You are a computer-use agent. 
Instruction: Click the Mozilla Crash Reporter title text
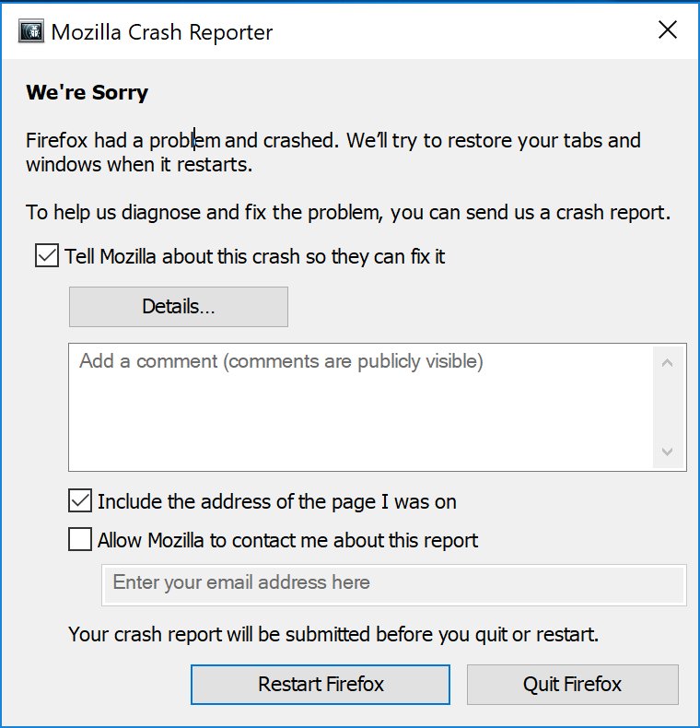(x=162, y=32)
